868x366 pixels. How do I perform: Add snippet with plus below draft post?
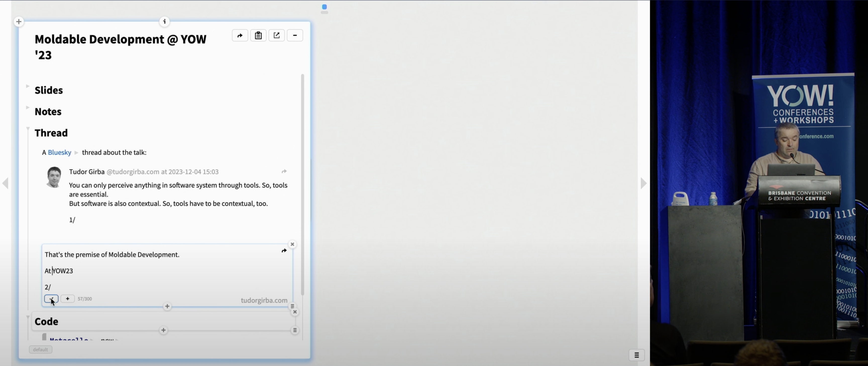(167, 307)
